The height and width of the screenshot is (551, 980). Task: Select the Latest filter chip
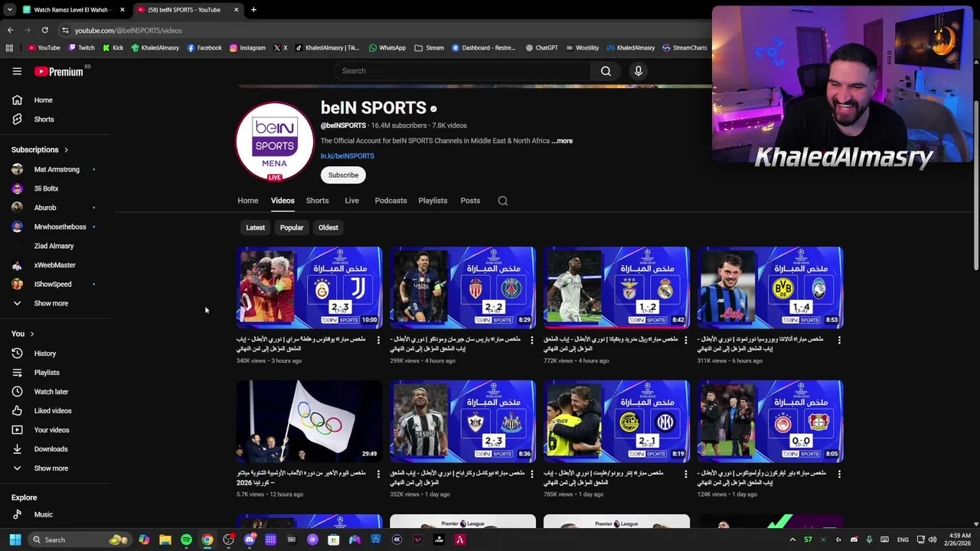click(x=255, y=227)
